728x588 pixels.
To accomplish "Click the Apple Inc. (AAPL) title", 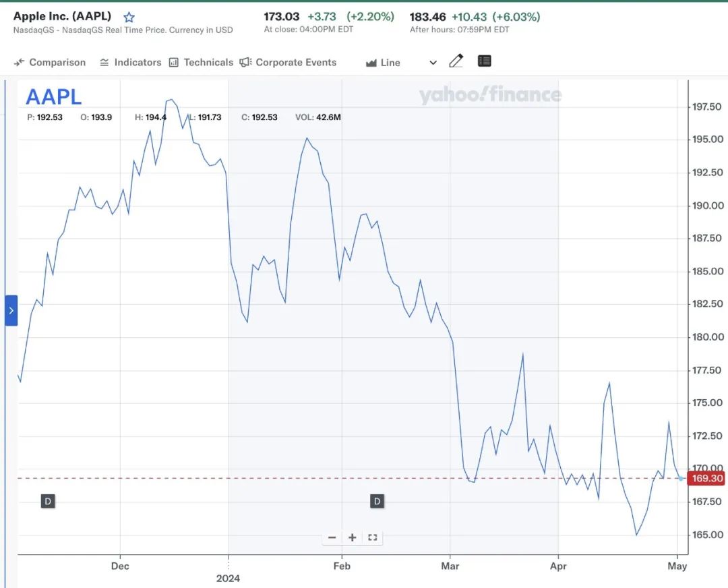I will coord(62,16).
